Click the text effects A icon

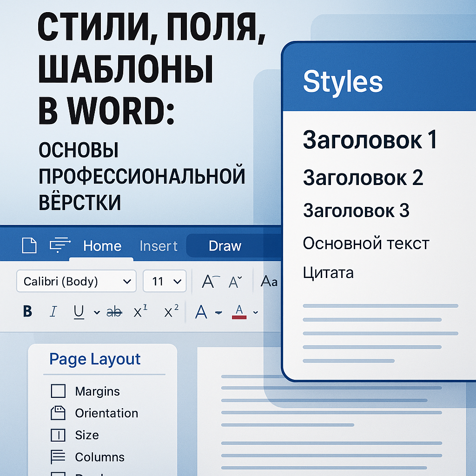201,312
